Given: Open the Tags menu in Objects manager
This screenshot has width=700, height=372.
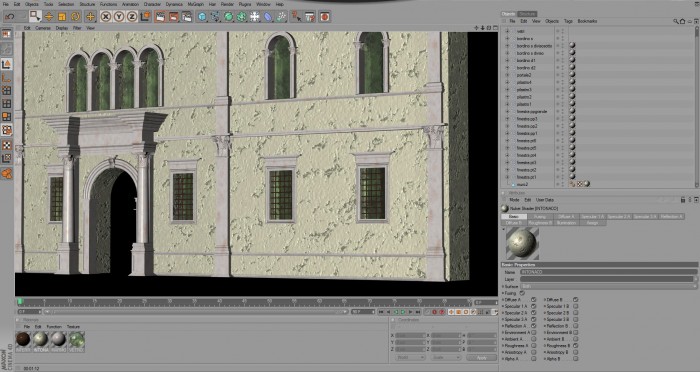Looking at the screenshot, I should click(568, 21).
